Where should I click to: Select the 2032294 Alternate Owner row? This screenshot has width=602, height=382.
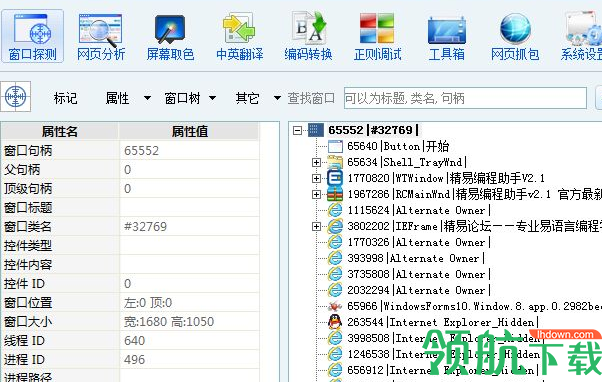(x=419, y=291)
